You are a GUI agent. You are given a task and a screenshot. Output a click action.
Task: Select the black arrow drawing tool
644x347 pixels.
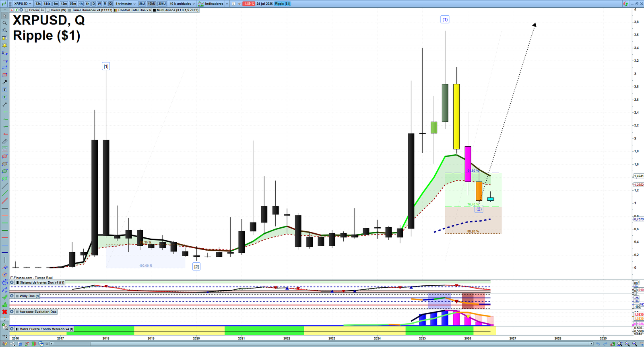click(5, 82)
